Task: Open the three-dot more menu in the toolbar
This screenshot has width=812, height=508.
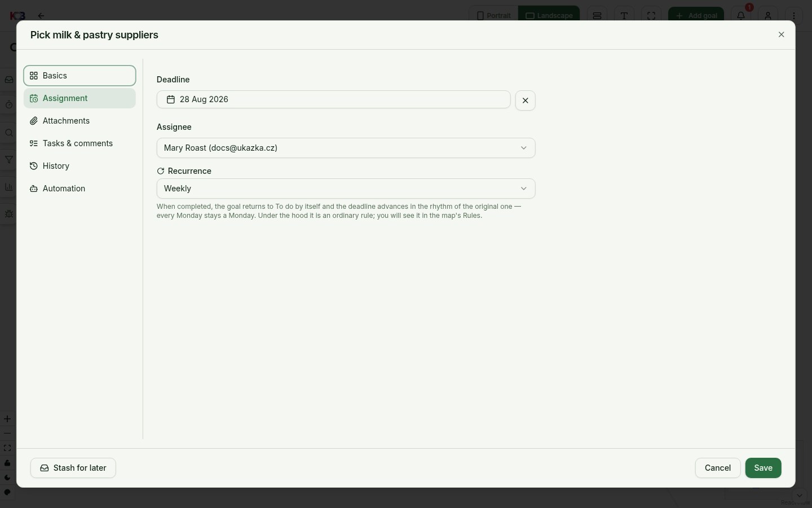Action: click(794, 15)
